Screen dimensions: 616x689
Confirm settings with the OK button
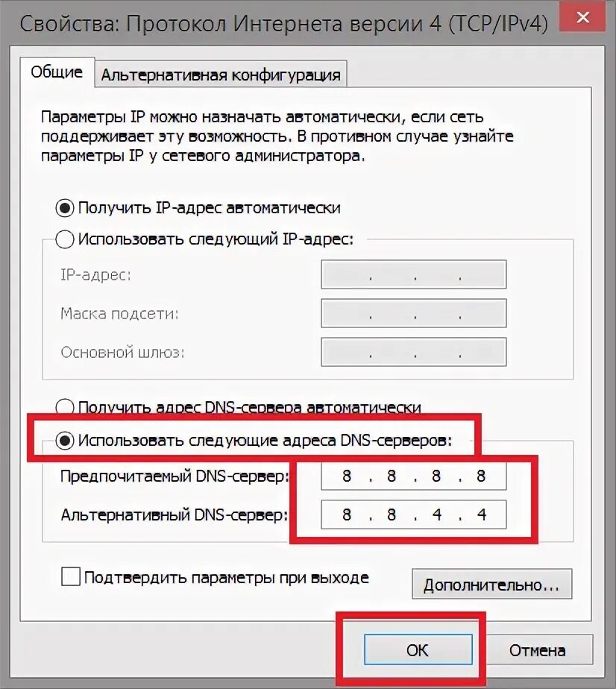pos(418,650)
